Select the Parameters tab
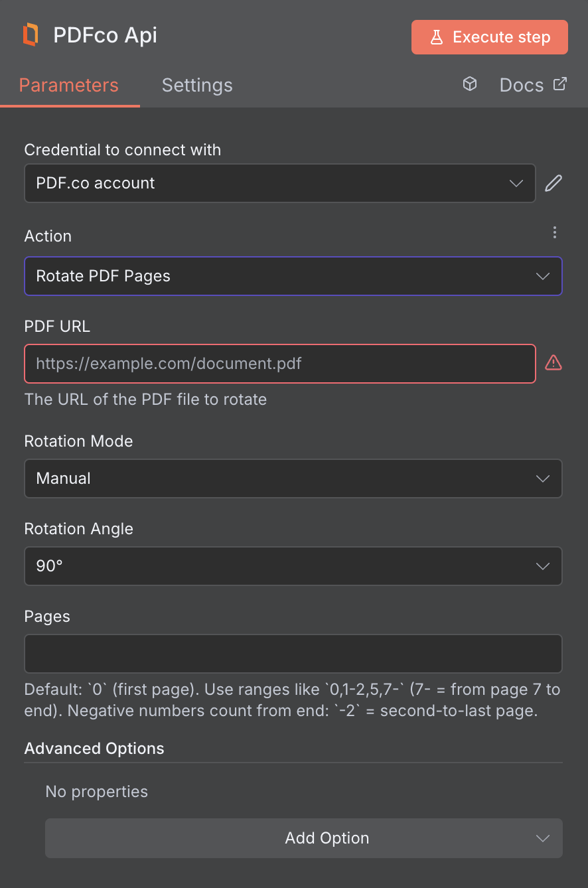This screenshot has width=588, height=888. point(68,85)
